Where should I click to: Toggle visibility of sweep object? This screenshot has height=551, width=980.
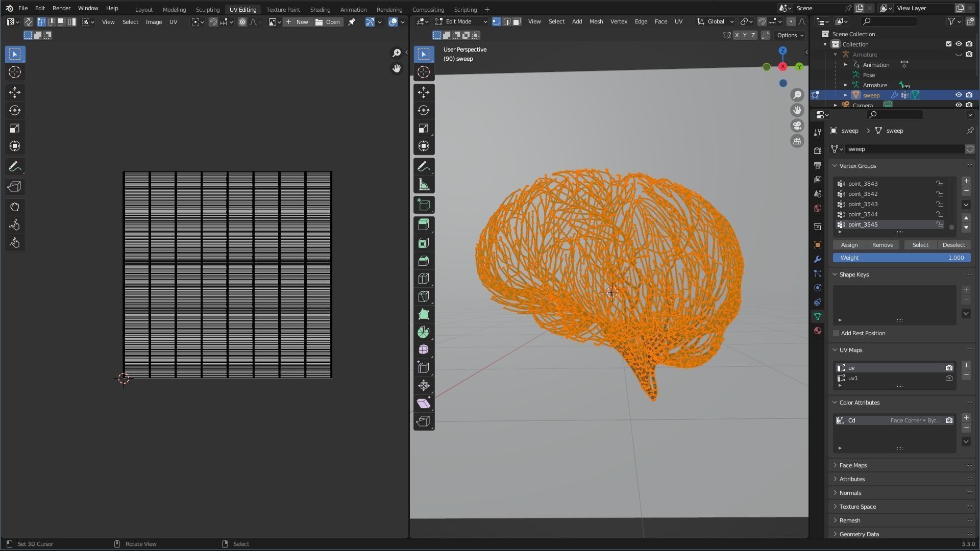[959, 95]
